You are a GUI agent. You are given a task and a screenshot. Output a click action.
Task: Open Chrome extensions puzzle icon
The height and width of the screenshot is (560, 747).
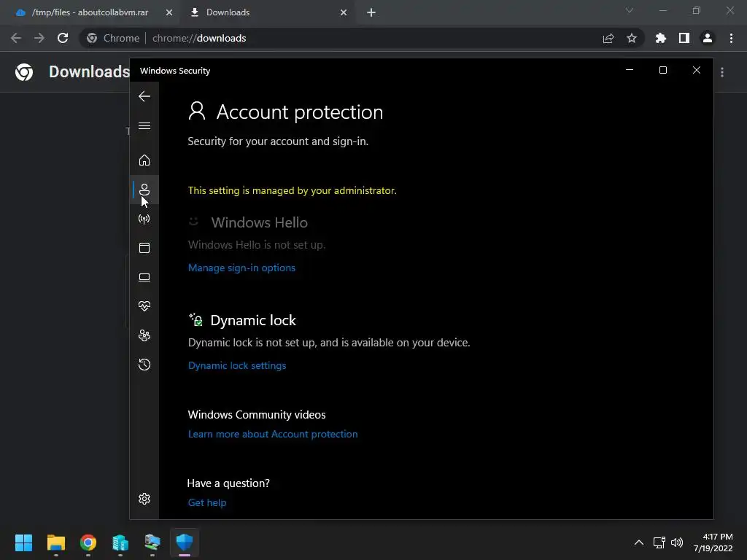[661, 38]
